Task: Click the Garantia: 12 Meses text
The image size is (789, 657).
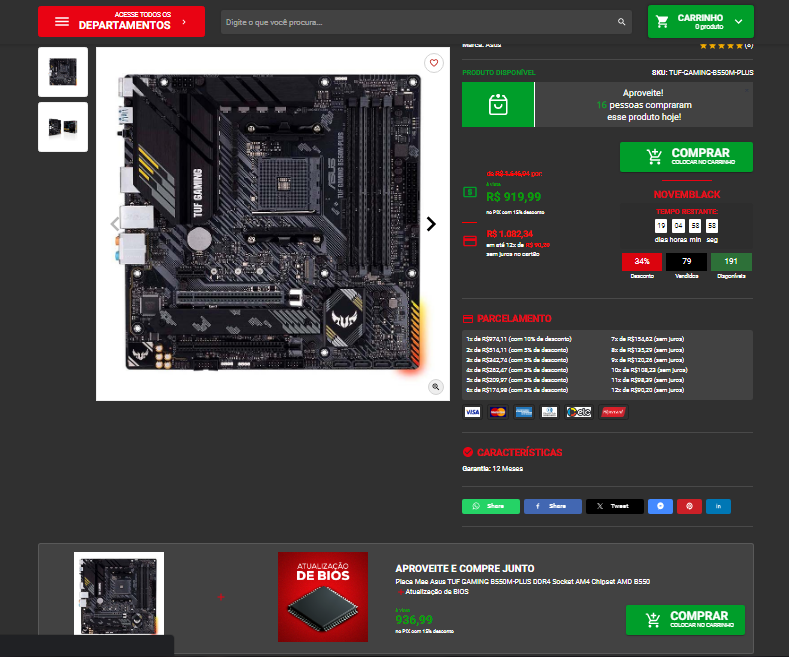Action: (x=493, y=468)
